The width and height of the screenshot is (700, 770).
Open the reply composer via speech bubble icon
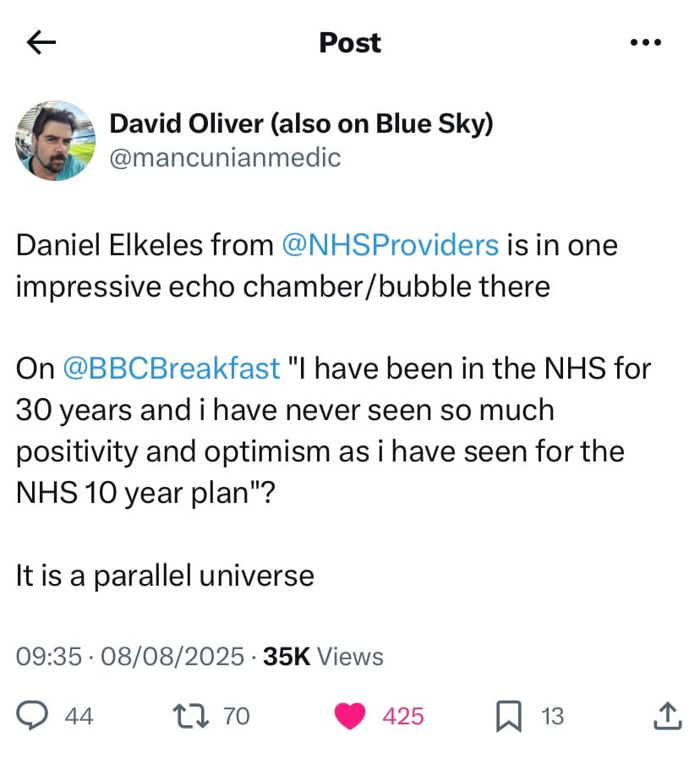(34, 716)
